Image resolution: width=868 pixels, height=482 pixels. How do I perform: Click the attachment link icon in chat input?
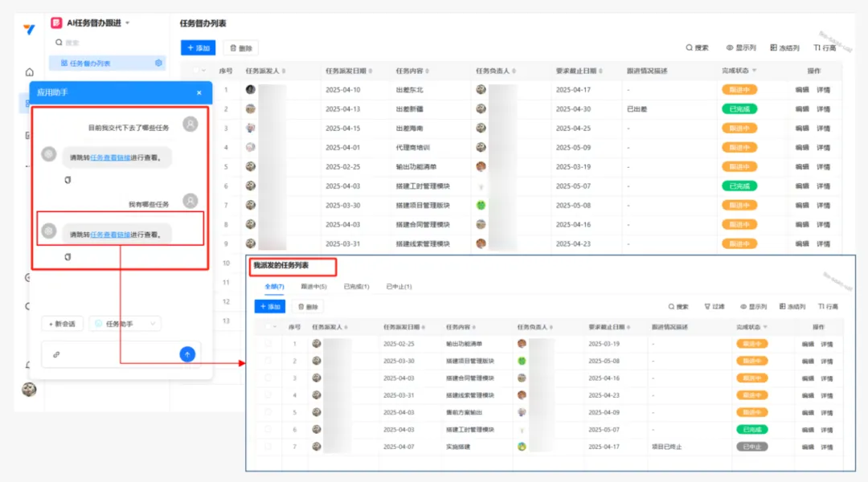click(56, 354)
